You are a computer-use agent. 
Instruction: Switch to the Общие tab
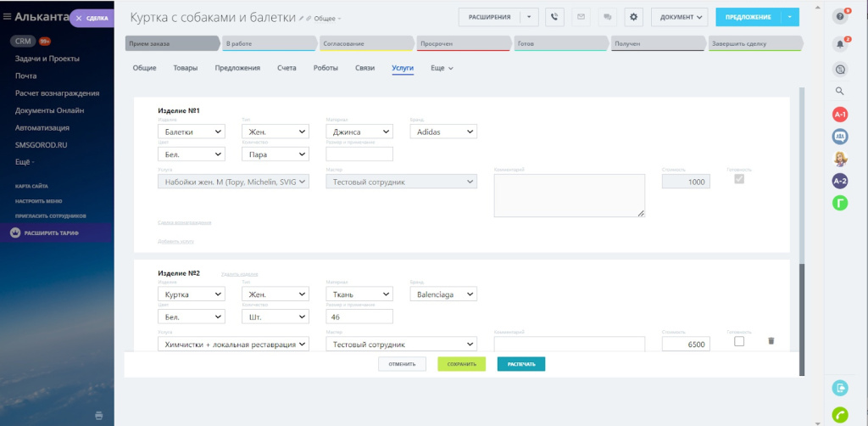tap(144, 68)
